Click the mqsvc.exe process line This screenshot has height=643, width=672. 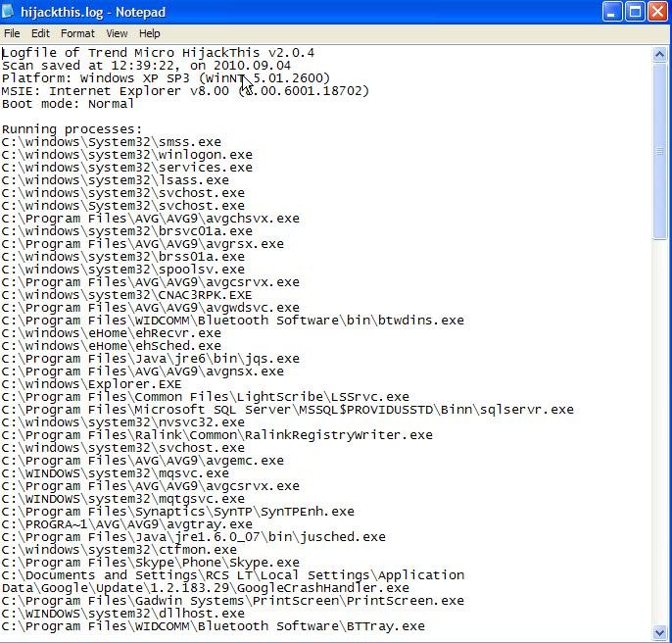click(116, 473)
